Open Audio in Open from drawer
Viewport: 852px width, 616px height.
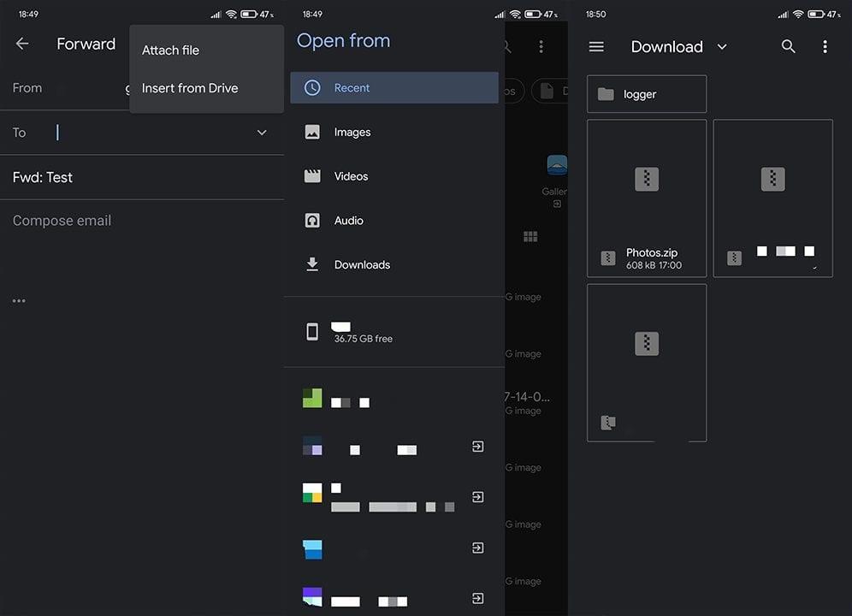394,220
